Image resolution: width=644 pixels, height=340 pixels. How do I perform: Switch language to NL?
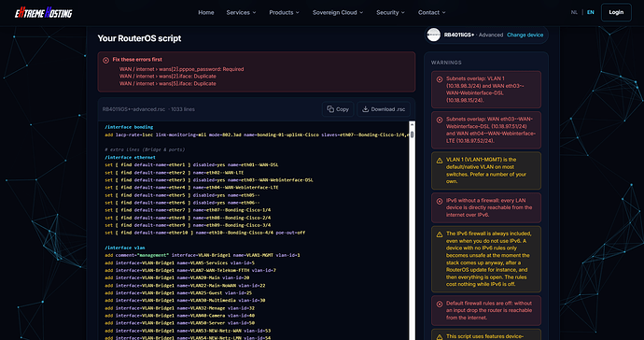pos(574,12)
